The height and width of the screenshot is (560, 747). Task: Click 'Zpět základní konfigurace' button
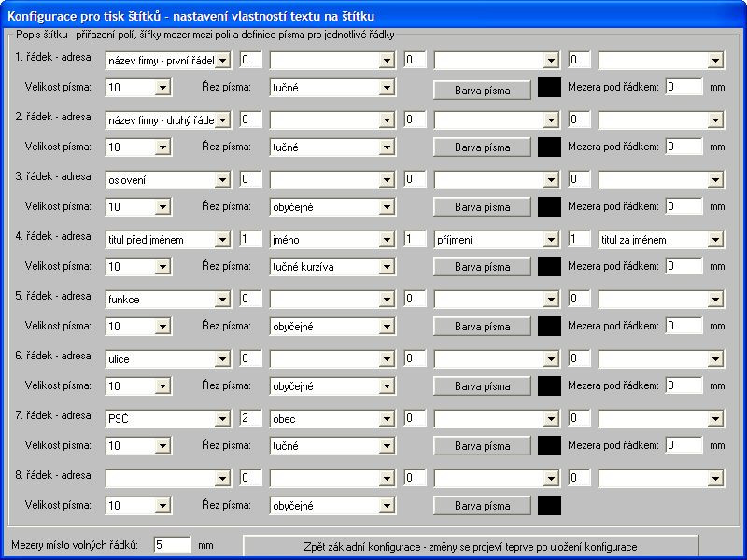tap(471, 547)
